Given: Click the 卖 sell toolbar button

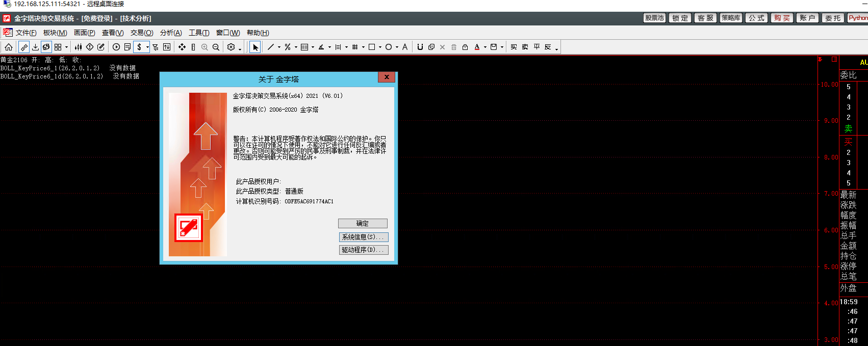Looking at the screenshot, I should tap(525, 47).
